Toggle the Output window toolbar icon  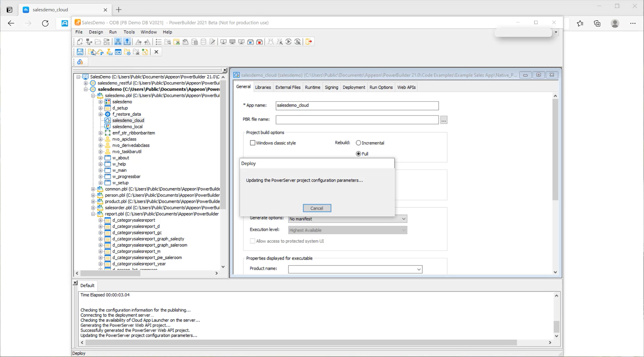[x=127, y=42]
